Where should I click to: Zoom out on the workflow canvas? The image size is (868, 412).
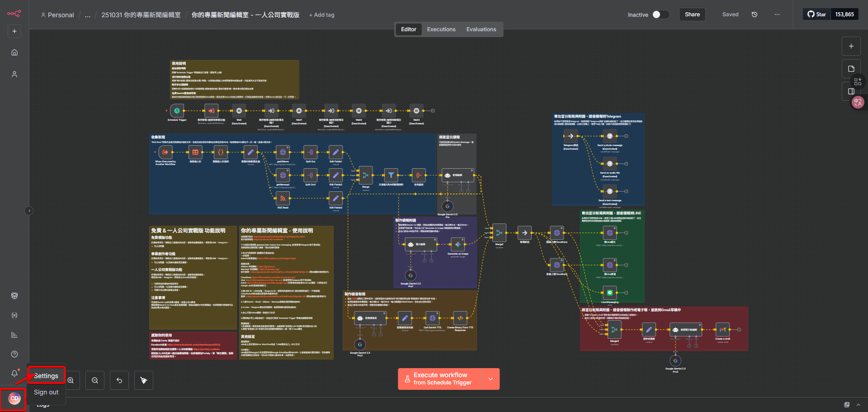(x=95, y=380)
